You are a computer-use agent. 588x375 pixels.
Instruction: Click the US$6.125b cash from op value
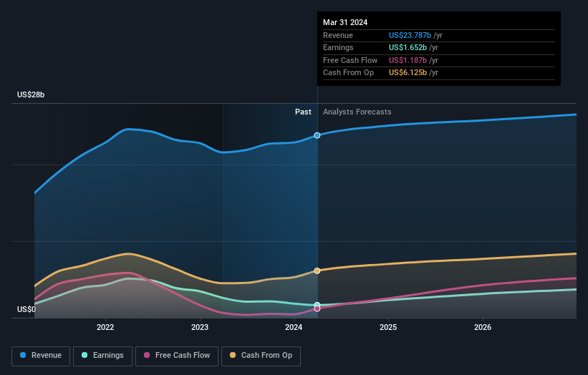click(x=408, y=73)
